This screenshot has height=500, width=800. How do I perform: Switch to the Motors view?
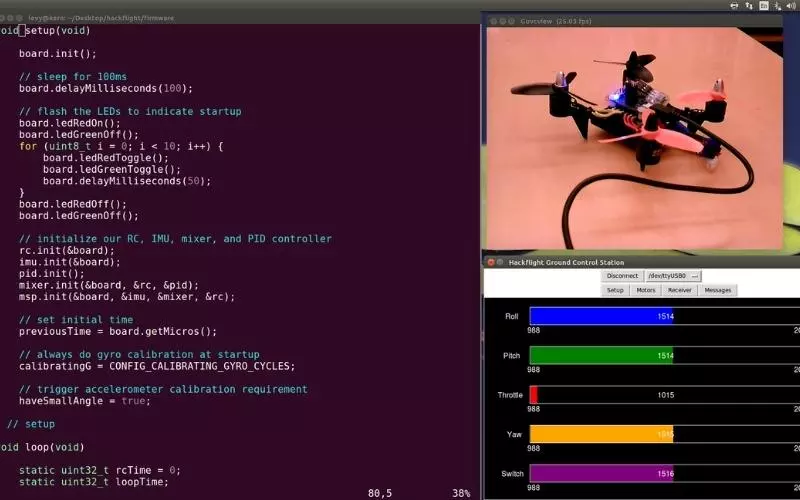(645, 290)
